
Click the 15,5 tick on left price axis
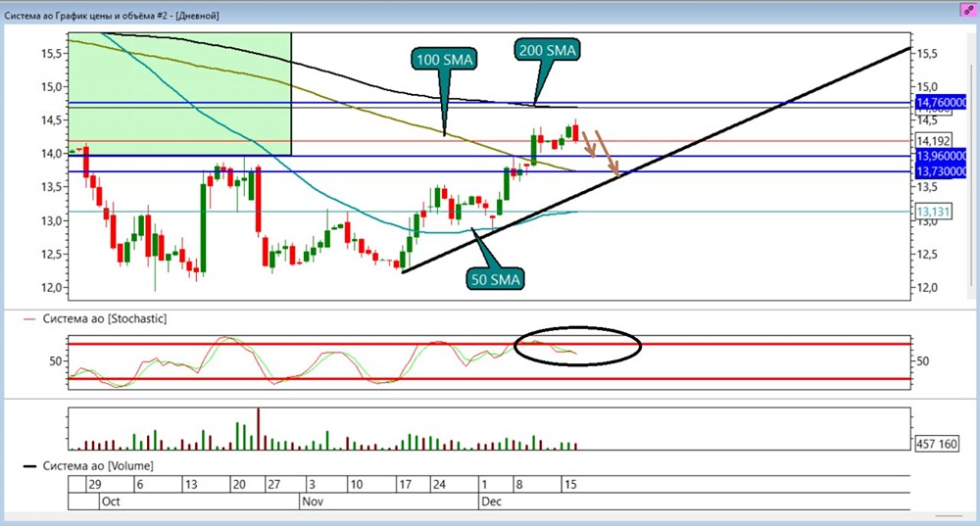[x=51, y=54]
